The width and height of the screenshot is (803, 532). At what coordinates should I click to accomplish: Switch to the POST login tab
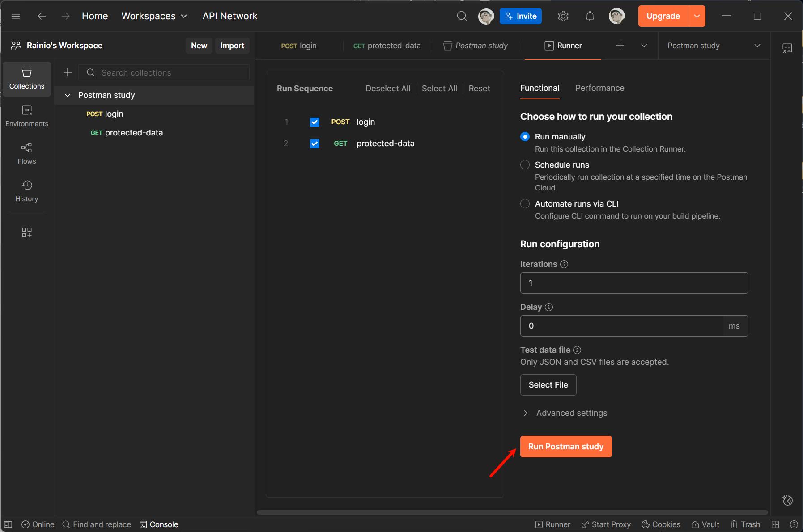[299, 46]
